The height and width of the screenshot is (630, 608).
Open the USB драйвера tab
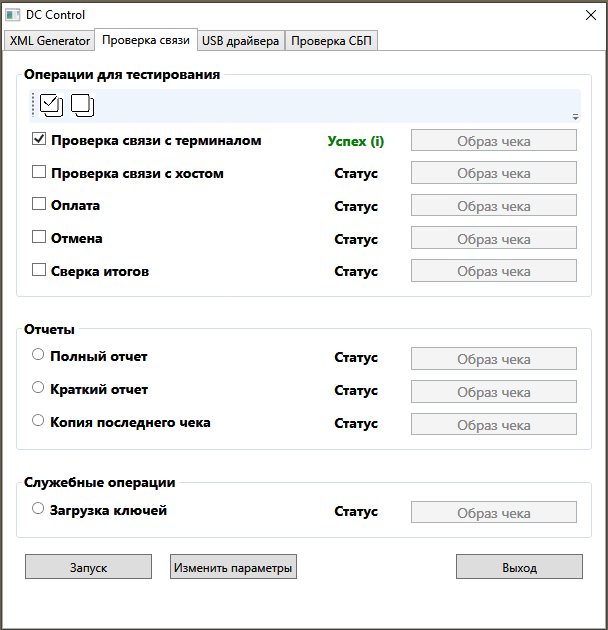[x=241, y=41]
